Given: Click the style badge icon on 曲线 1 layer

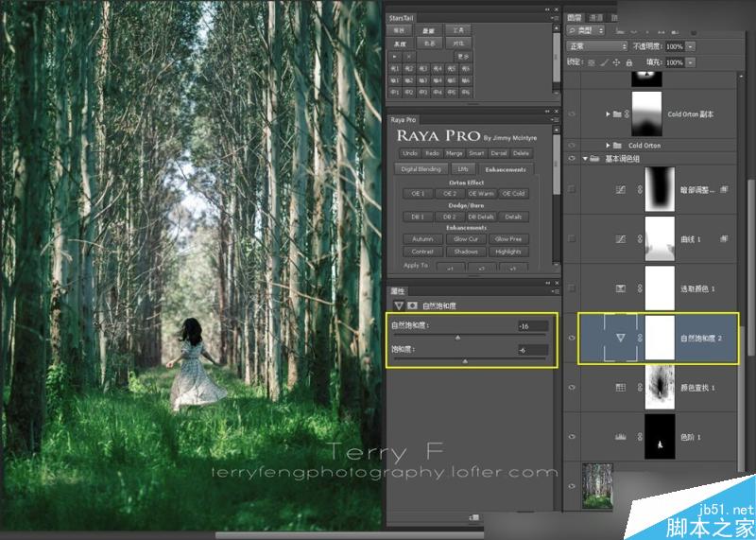Looking at the screenshot, I should [724, 238].
